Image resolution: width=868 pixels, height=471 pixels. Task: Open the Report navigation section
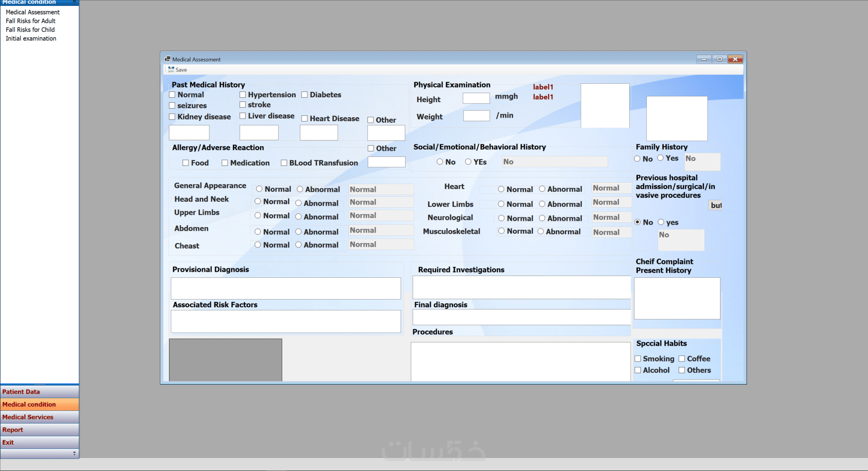tap(40, 430)
